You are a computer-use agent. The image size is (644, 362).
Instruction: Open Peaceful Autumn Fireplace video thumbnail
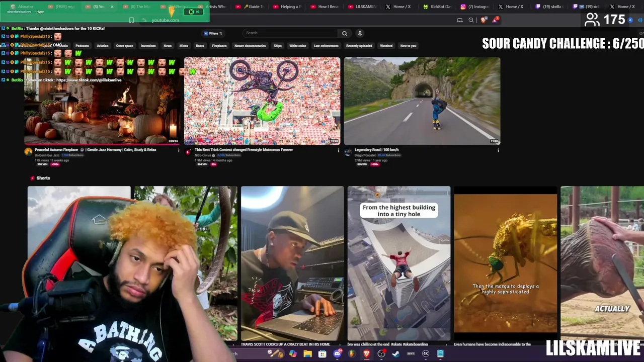pyautogui.click(x=102, y=101)
